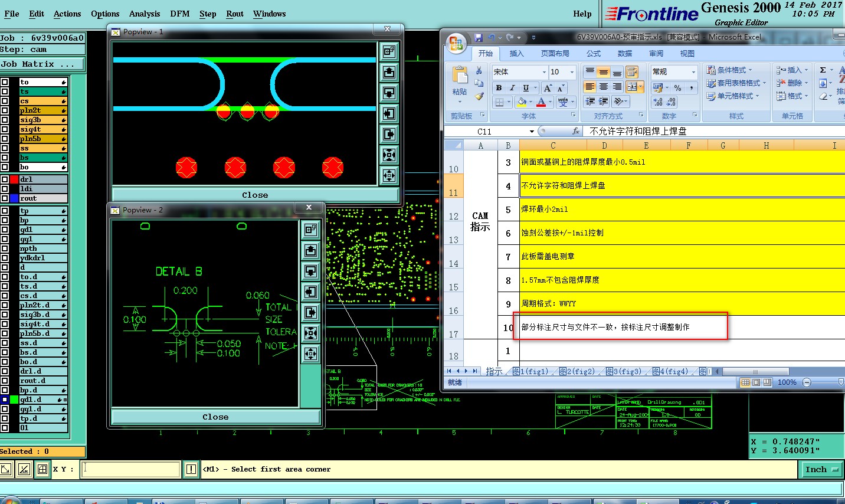Open the Rout menu in Genesis

[235, 14]
